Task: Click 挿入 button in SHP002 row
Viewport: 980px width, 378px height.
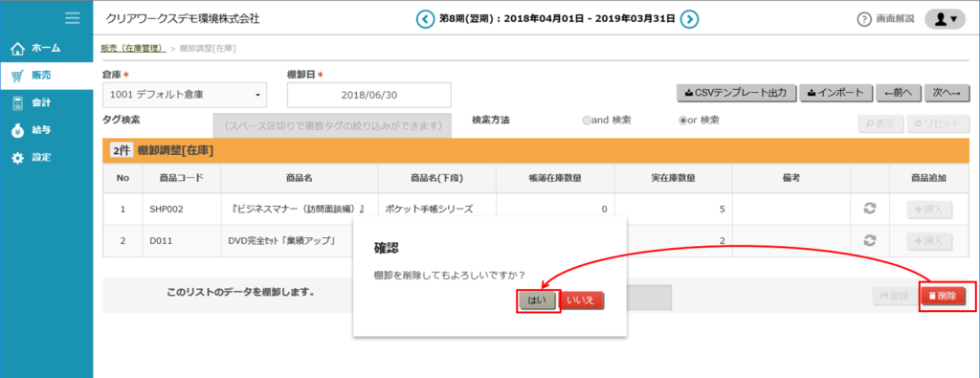Action: tap(929, 211)
